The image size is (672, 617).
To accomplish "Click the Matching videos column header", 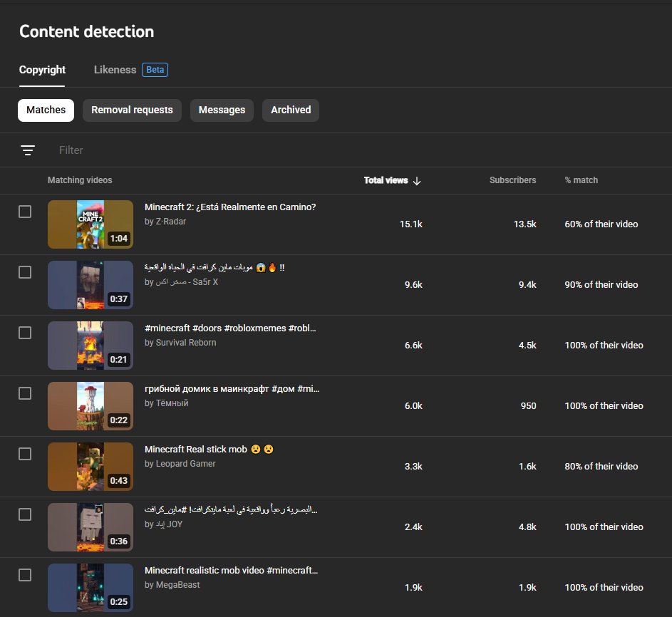I will click(80, 180).
